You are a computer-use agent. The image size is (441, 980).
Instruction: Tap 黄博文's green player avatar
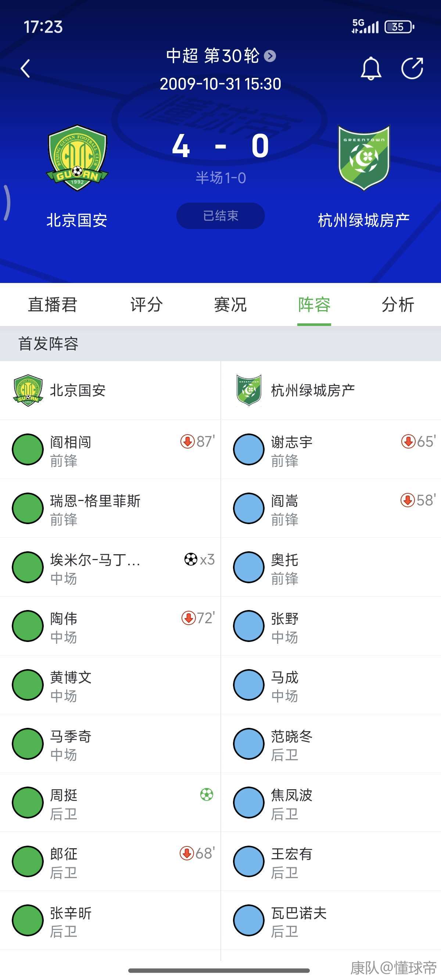pos(28,685)
